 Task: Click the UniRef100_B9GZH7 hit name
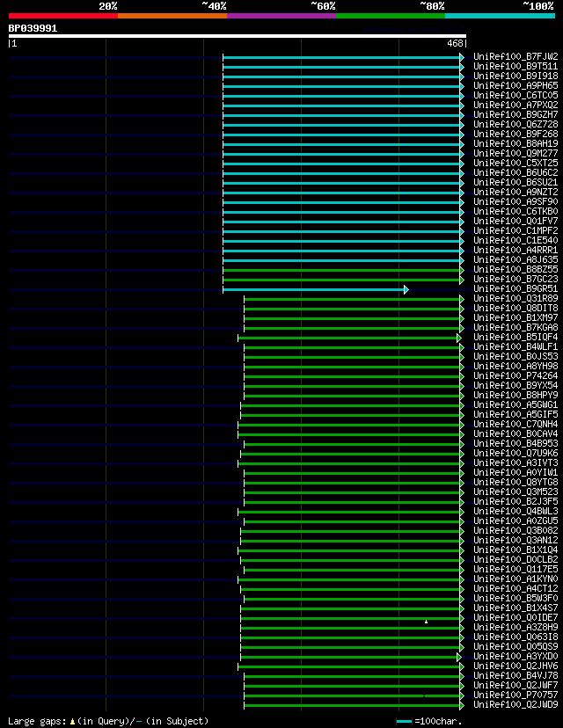coord(515,114)
